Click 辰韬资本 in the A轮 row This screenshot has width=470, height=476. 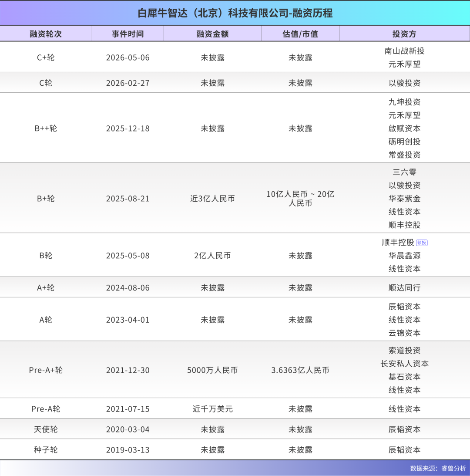point(404,307)
